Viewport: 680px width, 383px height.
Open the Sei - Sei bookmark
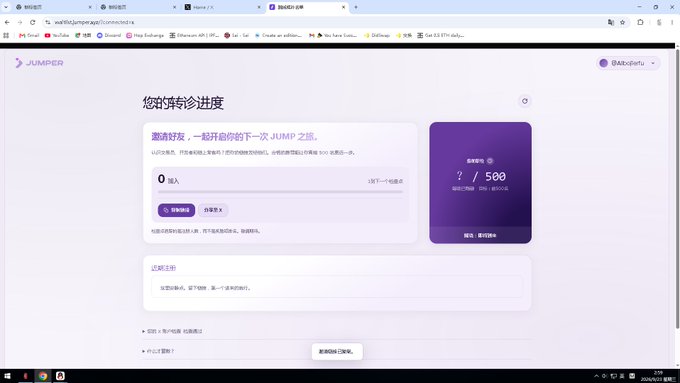(x=237, y=36)
